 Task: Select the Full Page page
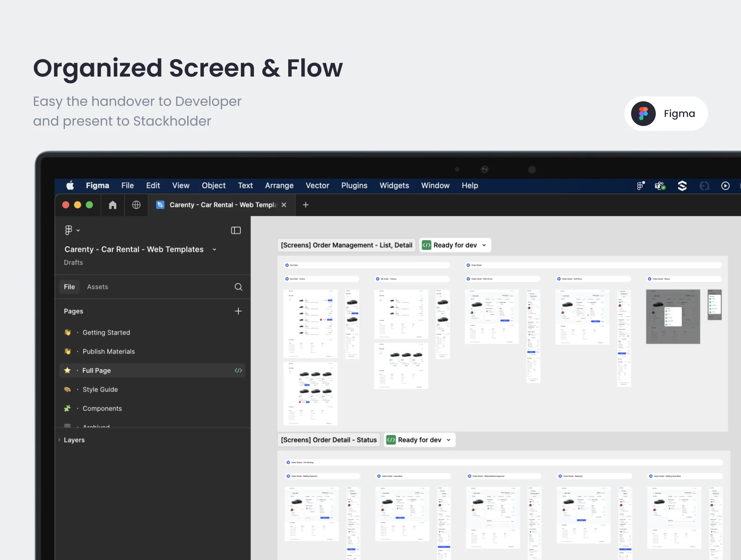[x=152, y=371]
